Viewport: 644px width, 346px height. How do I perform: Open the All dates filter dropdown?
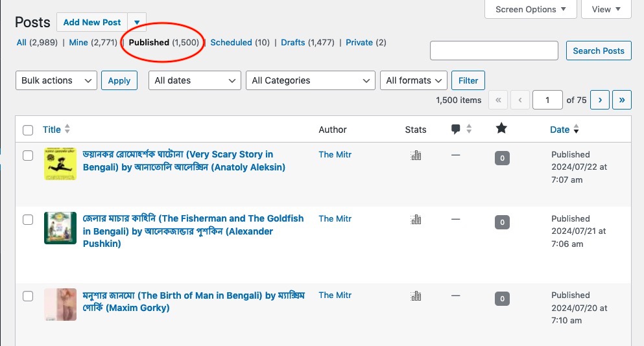tap(195, 80)
